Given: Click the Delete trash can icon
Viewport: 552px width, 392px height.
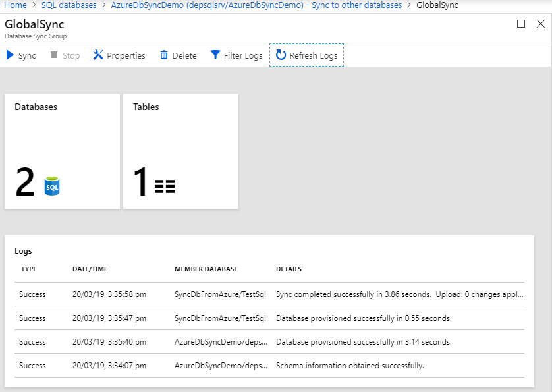Looking at the screenshot, I should [x=164, y=55].
